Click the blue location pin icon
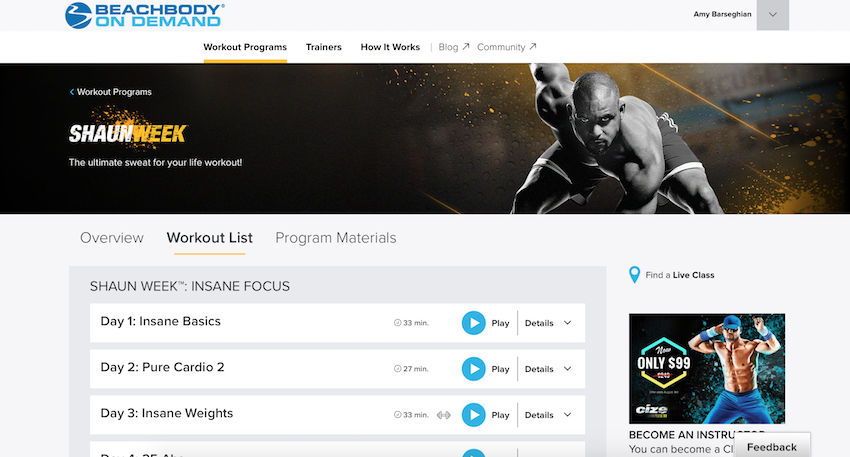The width and height of the screenshot is (850, 457). click(x=634, y=275)
